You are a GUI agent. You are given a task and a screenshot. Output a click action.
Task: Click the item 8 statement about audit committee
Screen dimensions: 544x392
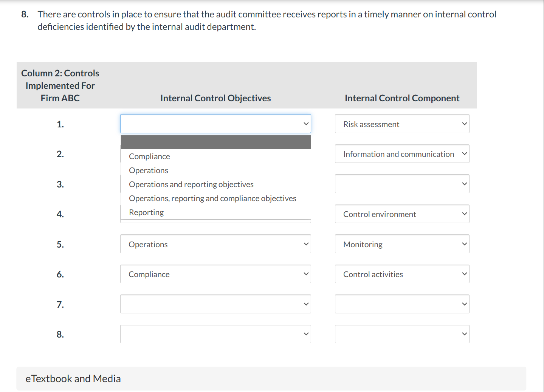pyautogui.click(x=267, y=20)
